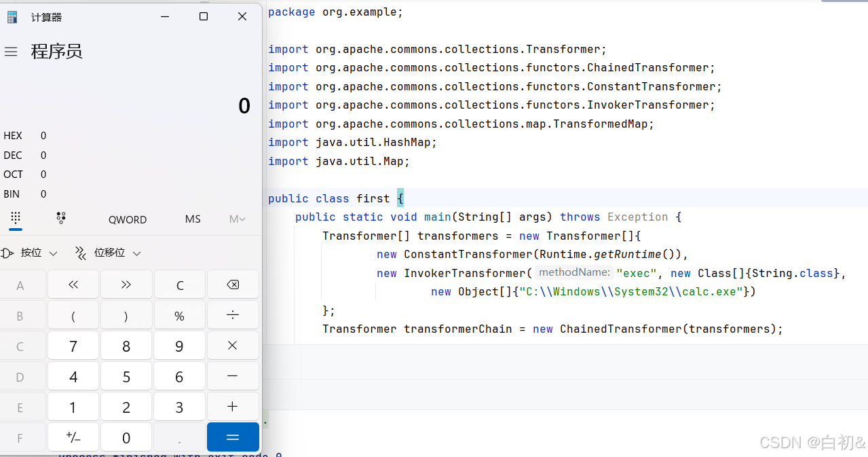
Task: Click 'package org.example;' line in editor
Action: coord(335,12)
